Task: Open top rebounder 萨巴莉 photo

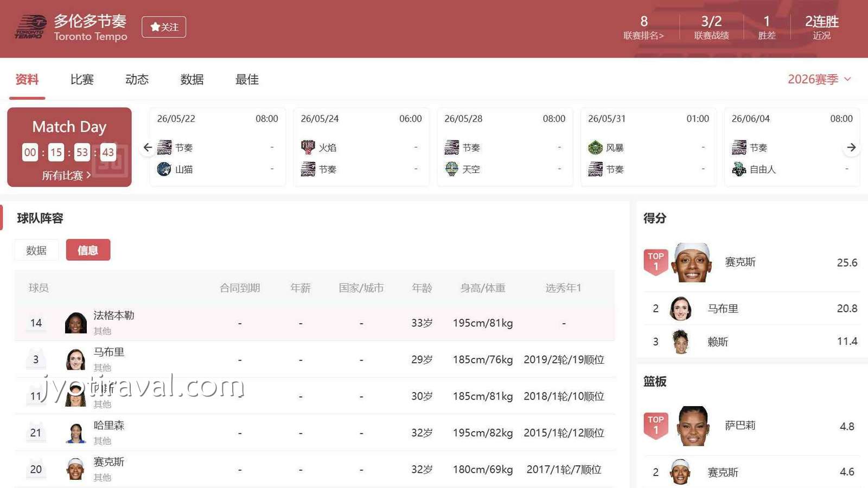Action: 693,426
